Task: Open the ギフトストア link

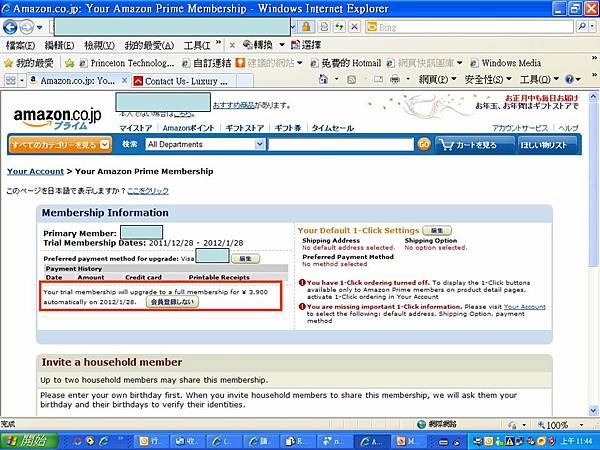Action: pyautogui.click(x=245, y=128)
